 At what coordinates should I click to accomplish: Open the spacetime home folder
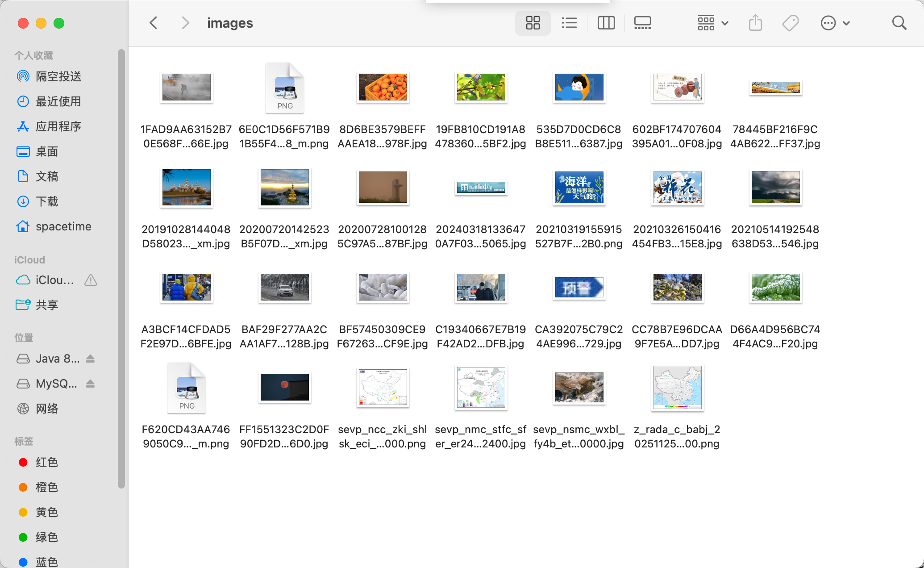click(x=63, y=226)
